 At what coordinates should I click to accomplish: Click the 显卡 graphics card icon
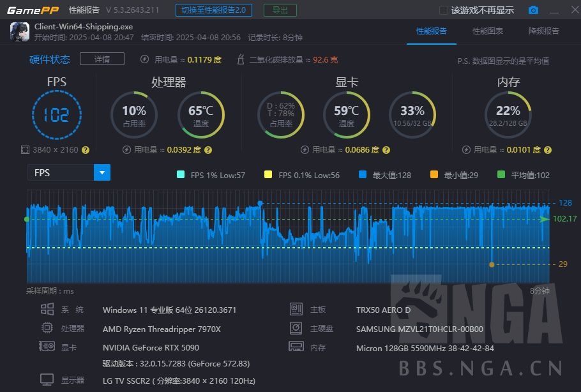46,347
